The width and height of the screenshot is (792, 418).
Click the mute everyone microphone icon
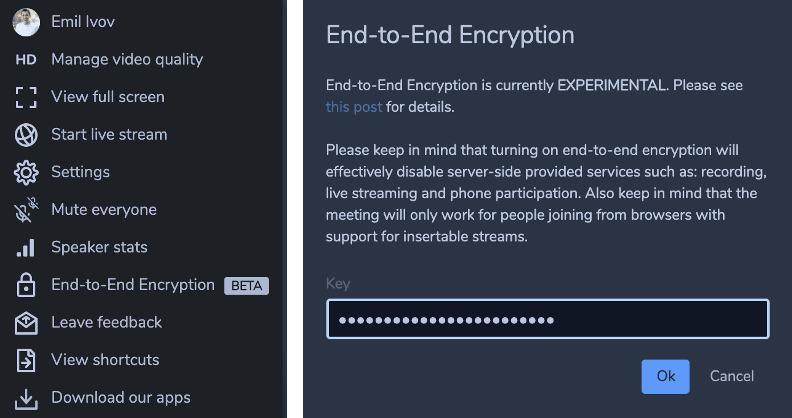[26, 210]
